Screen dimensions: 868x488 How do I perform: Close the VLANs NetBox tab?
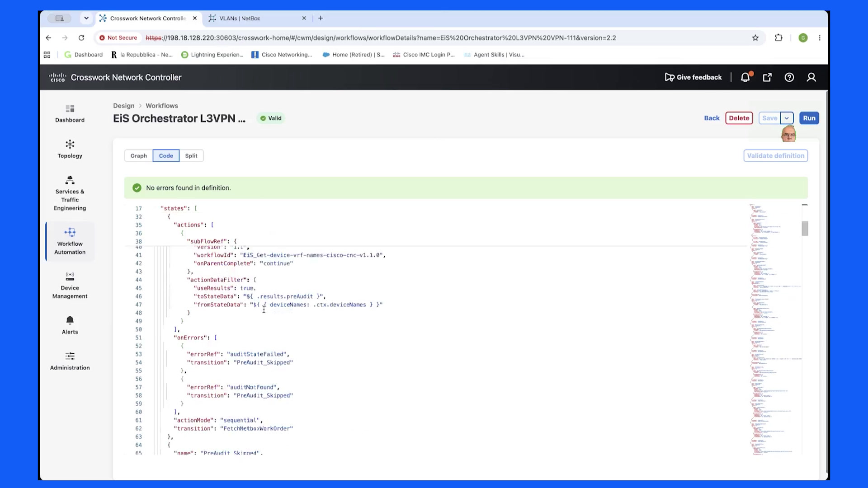point(304,19)
